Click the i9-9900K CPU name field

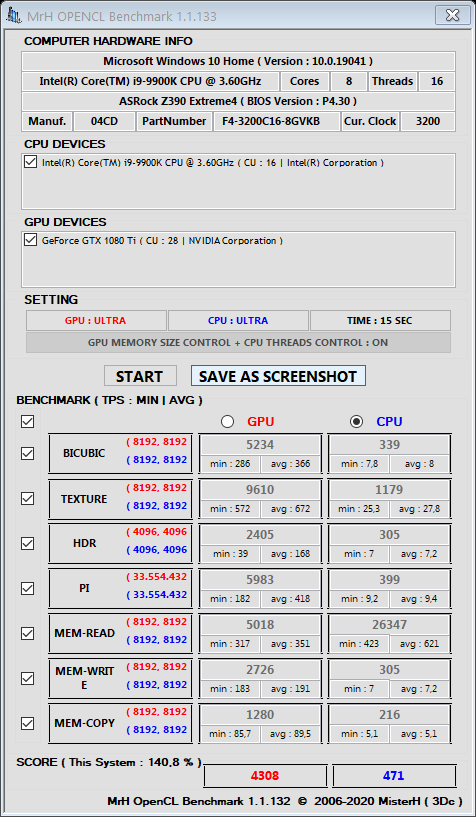(x=151, y=81)
